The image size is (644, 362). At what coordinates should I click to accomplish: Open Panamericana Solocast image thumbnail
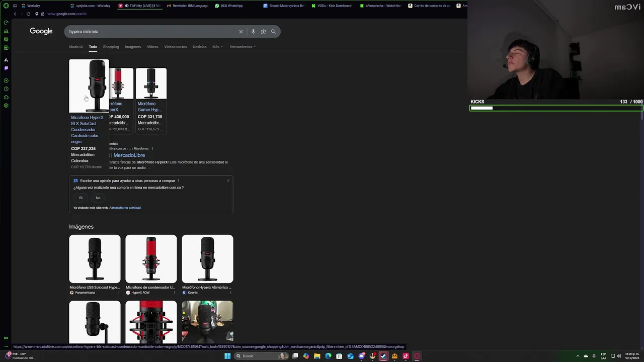[x=95, y=259]
